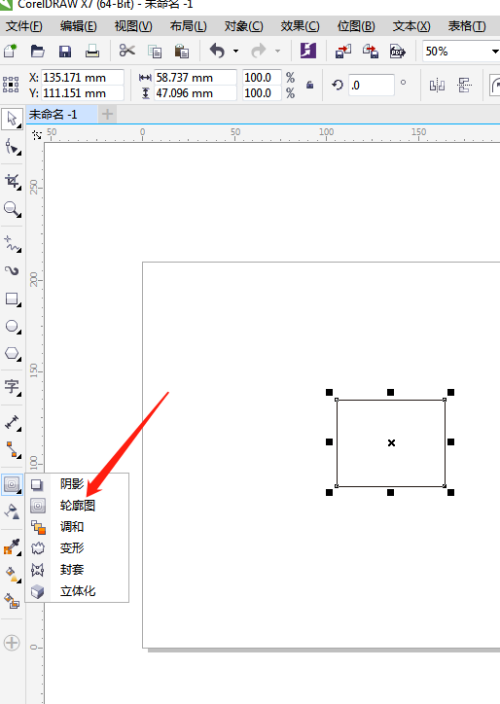Select the Shape edit tool
The image size is (500, 704).
pos(12,147)
